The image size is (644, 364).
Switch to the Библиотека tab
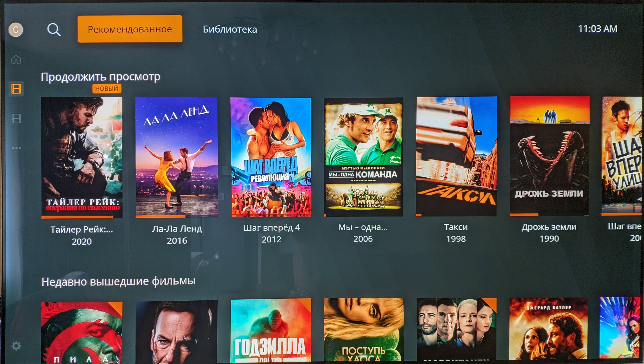(x=230, y=29)
